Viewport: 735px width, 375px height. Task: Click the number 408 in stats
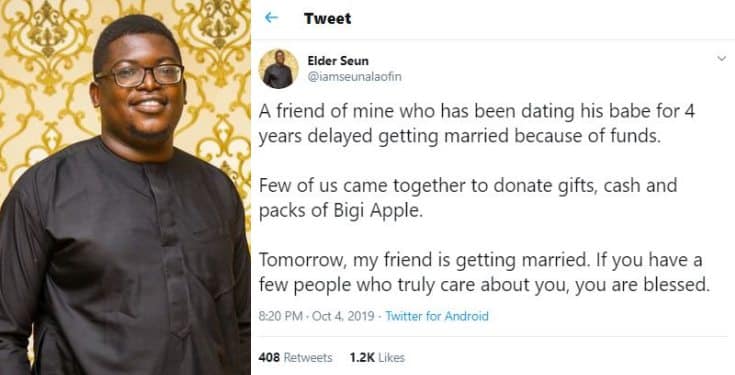coord(269,358)
